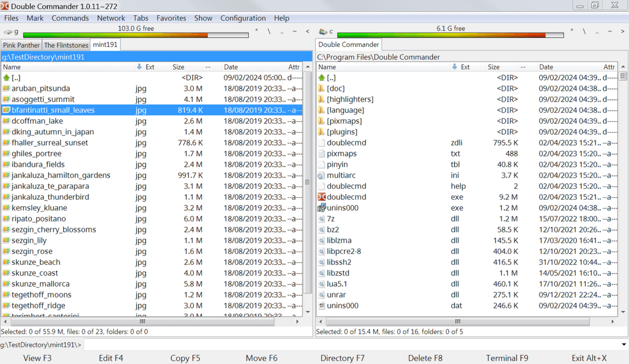Sort left panel by Name column header
The width and height of the screenshot is (629, 364).
pyautogui.click(x=68, y=67)
